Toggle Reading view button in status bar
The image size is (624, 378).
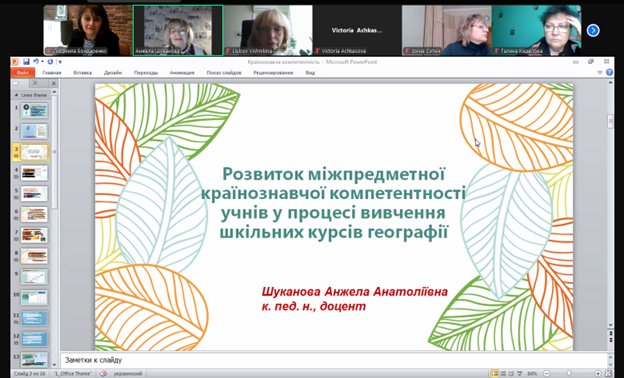click(x=511, y=374)
